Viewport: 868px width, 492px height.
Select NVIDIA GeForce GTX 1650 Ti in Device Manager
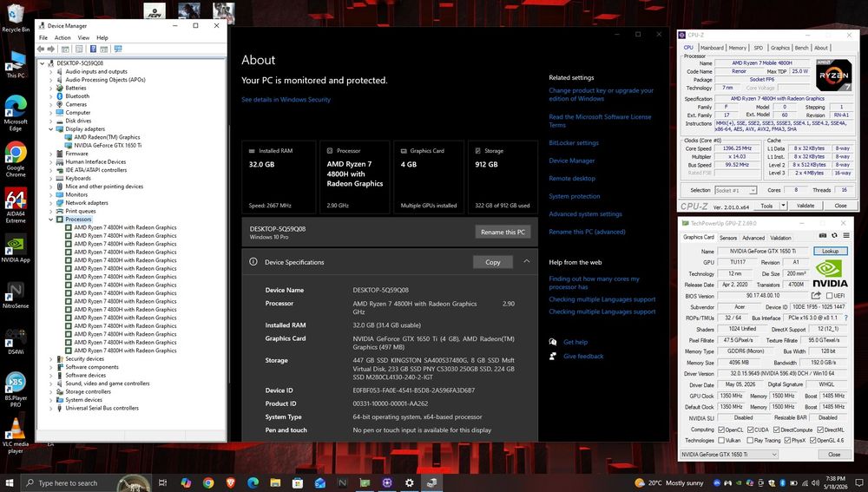pyautogui.click(x=108, y=146)
